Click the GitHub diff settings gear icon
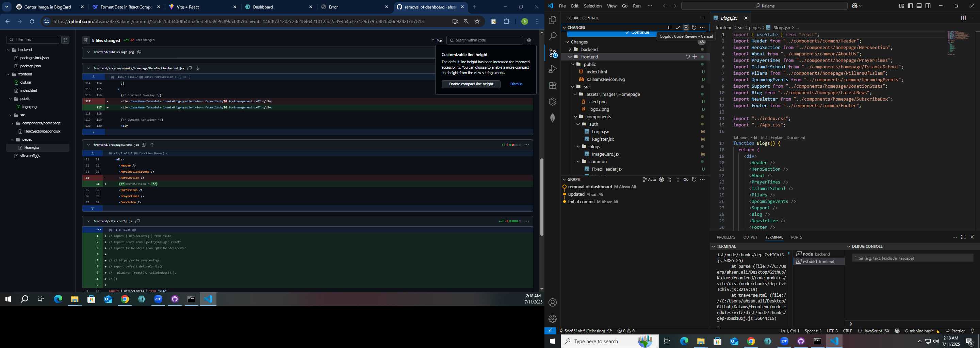Screen dimensions: 980x348 pos(529,40)
